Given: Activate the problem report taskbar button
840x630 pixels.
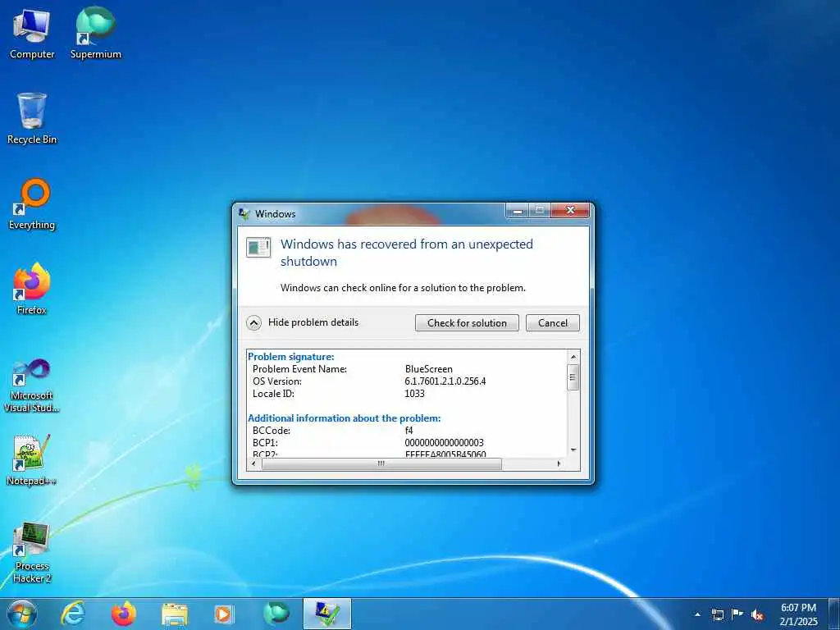Looking at the screenshot, I should tap(326, 614).
